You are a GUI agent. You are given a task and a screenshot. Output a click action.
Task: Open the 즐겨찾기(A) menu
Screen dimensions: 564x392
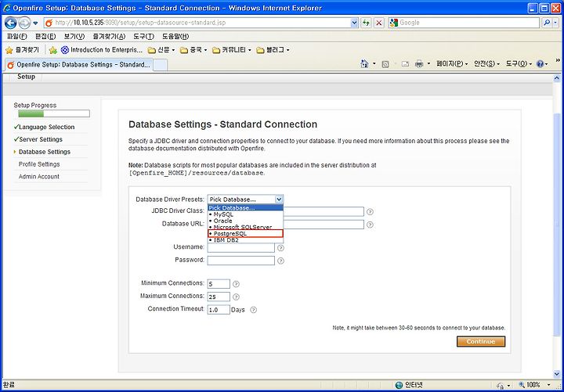109,36
